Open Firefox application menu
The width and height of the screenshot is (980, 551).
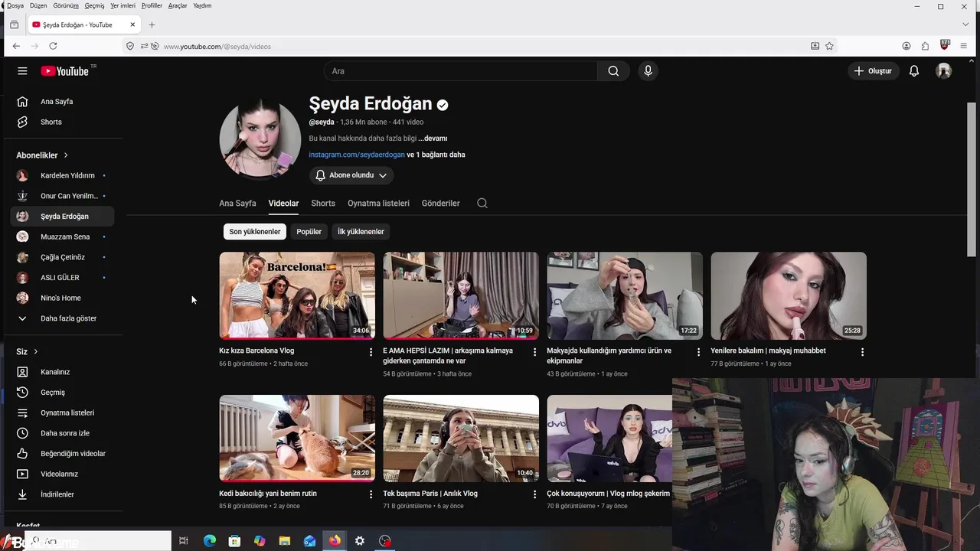click(x=963, y=46)
